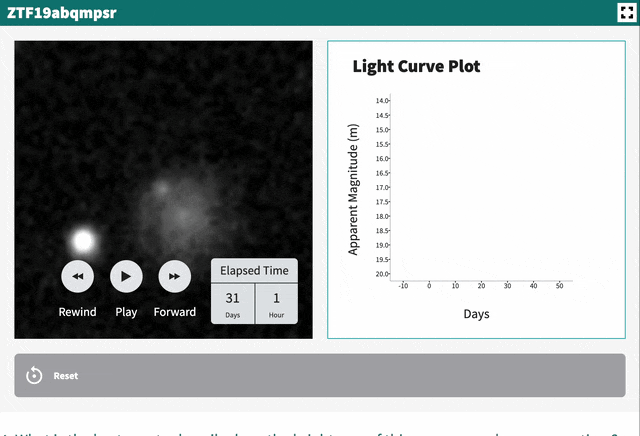This screenshot has width=640, height=436.
Task: Skip ahead with the Forward button
Action: click(175, 276)
